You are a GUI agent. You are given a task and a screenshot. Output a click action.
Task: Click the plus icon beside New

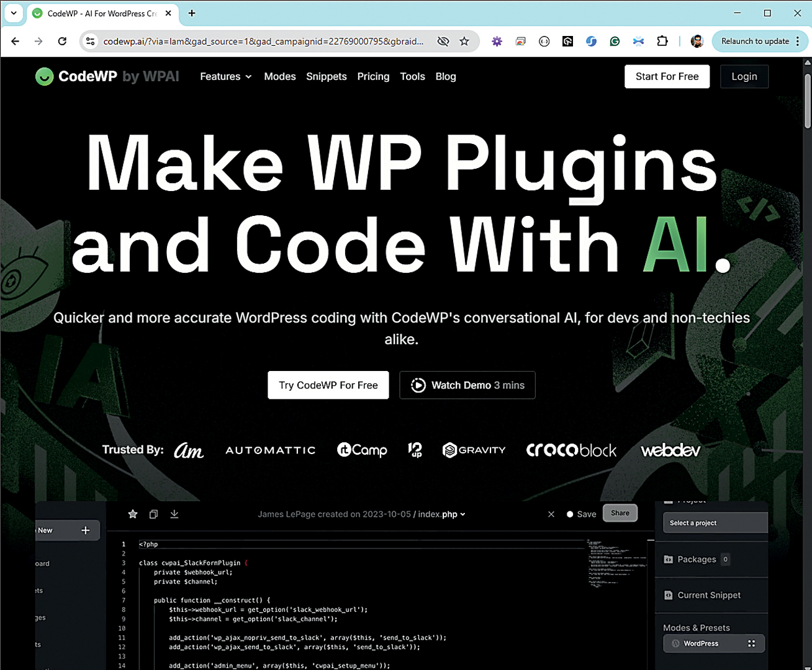[86, 530]
